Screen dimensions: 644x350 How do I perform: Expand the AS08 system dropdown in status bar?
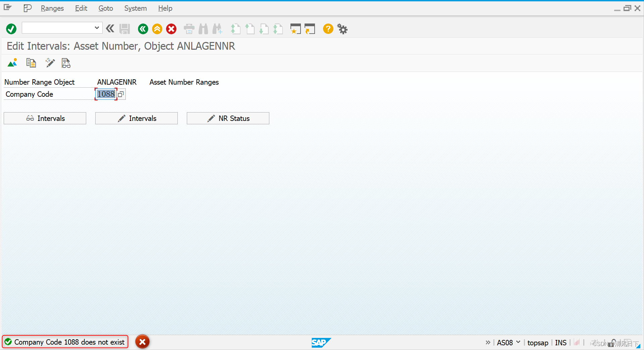[518, 342]
